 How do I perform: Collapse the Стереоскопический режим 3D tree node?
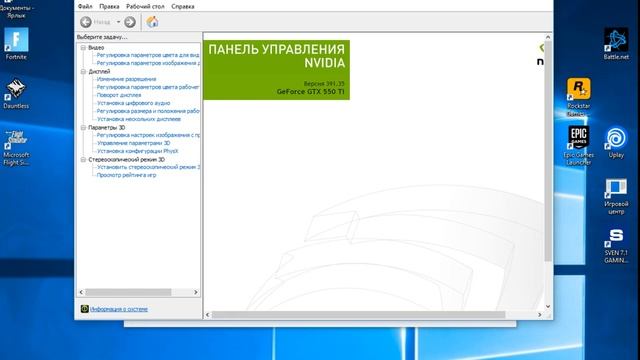click(x=83, y=160)
